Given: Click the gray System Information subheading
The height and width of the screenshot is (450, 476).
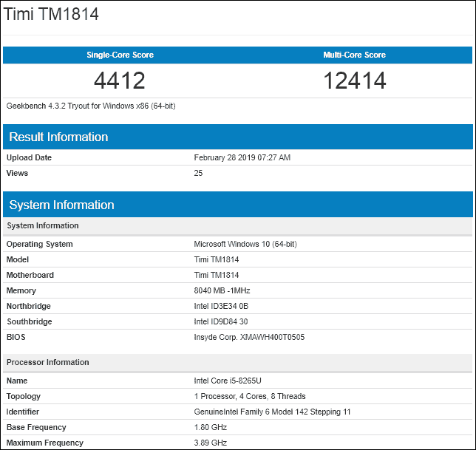Looking at the screenshot, I should click(42, 225).
